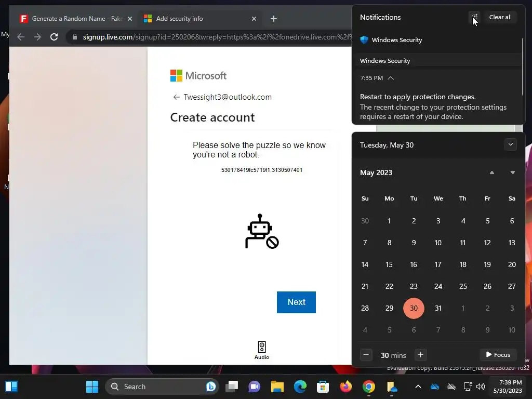This screenshot has width=532, height=399.
Task: Click the site lock icon in address bar
Action: 75,37
